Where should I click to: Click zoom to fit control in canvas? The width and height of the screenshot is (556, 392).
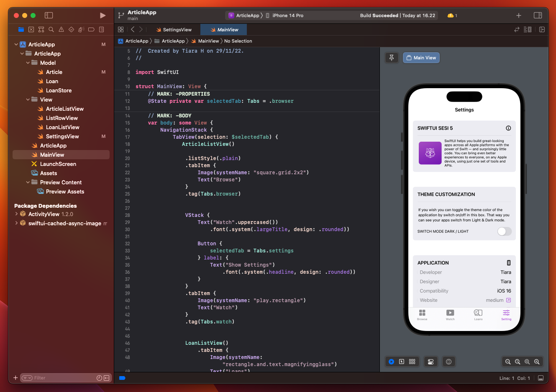pos(527,361)
